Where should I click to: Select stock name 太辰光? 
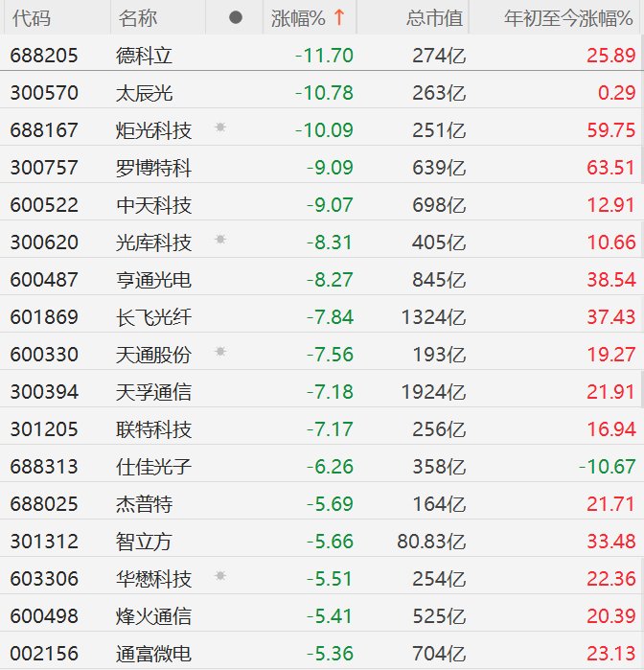144,93
